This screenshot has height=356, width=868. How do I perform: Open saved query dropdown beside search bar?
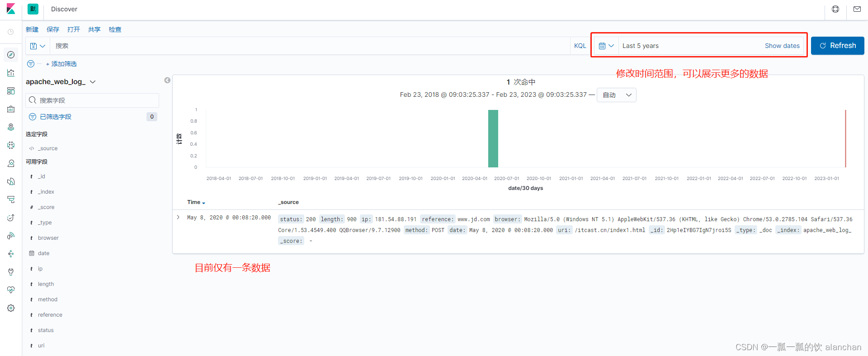[x=38, y=46]
